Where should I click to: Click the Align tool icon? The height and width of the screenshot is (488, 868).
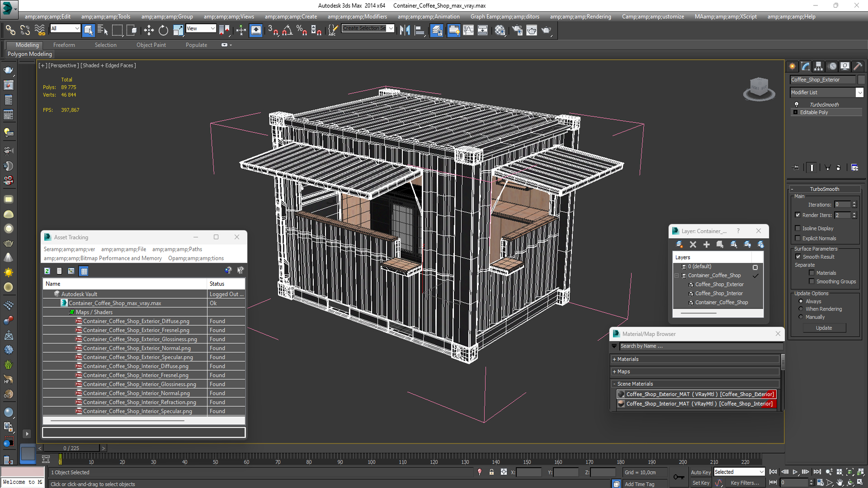[419, 30]
